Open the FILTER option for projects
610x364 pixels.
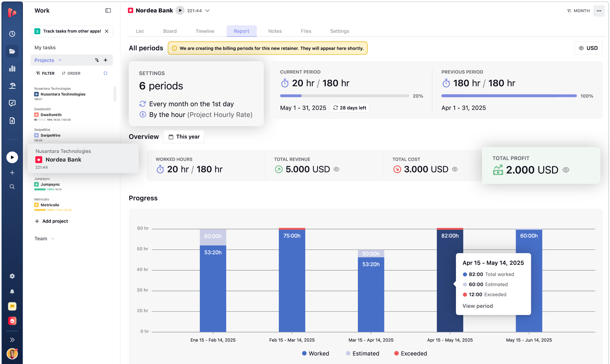point(45,73)
